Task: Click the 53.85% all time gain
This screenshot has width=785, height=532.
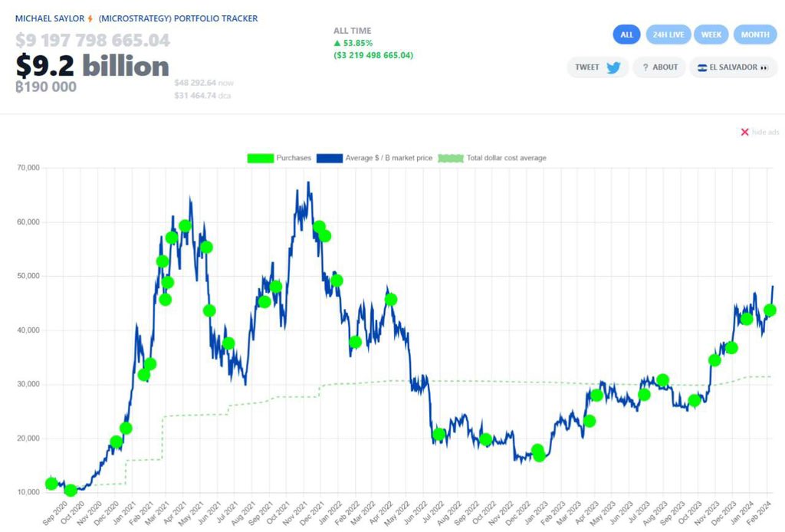Action: 353,43
